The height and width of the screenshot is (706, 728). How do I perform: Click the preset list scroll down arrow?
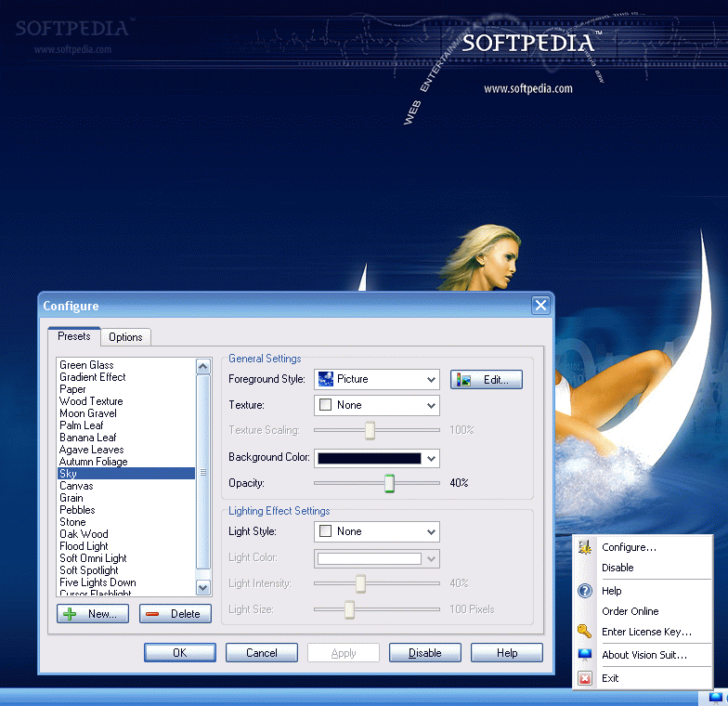(202, 587)
